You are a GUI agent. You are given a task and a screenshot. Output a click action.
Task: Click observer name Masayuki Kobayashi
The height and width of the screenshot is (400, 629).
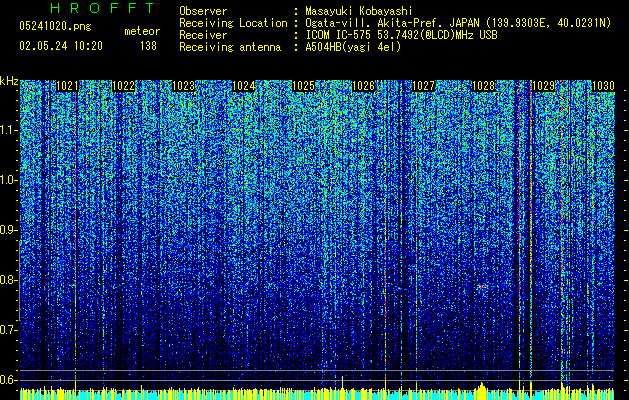pos(359,11)
